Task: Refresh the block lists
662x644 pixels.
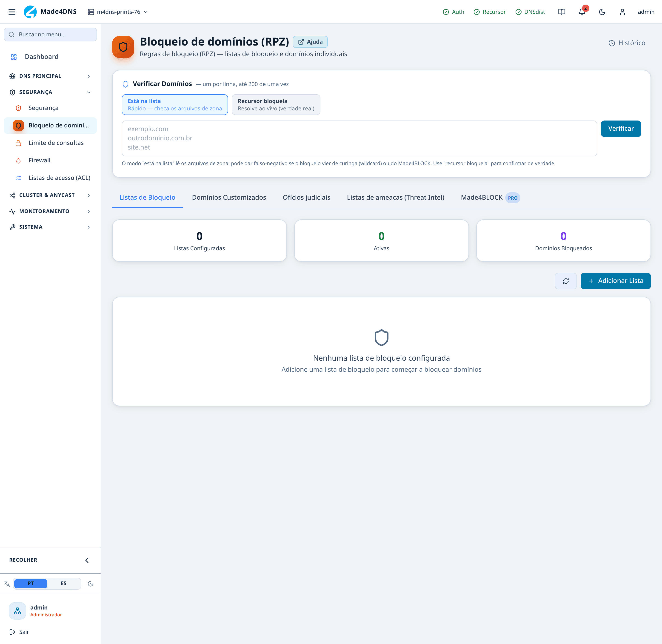Action: point(566,281)
